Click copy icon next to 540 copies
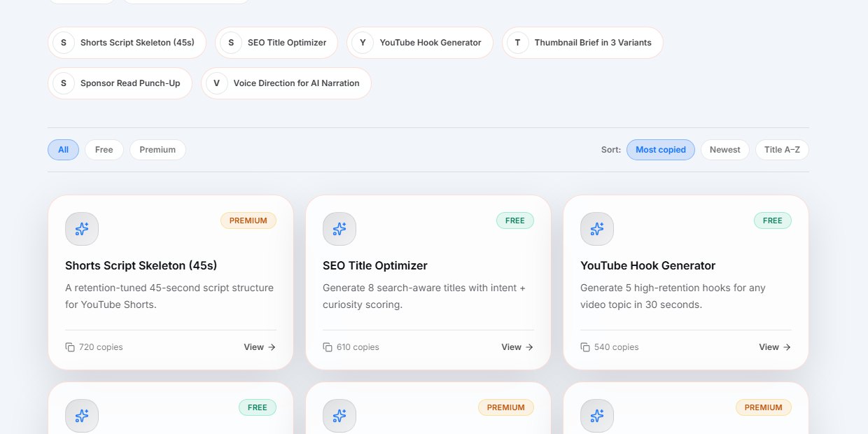Viewport: 868px width, 434px height. pos(585,347)
